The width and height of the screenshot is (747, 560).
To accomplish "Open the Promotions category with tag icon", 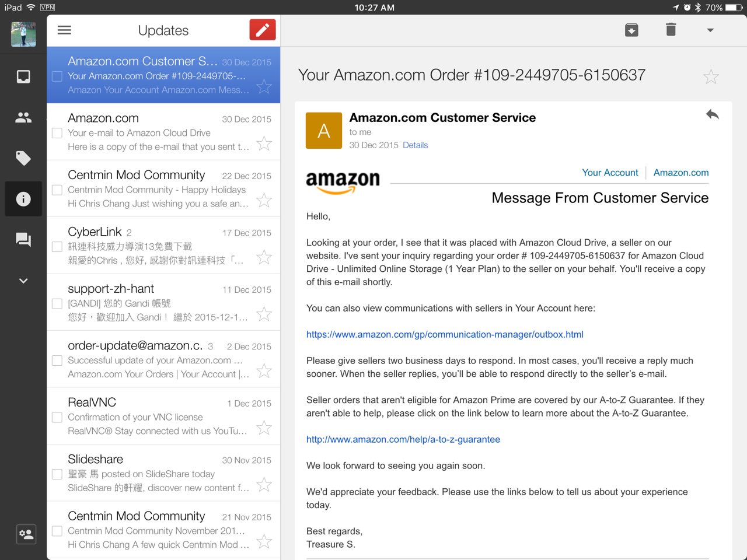I will click(23, 158).
